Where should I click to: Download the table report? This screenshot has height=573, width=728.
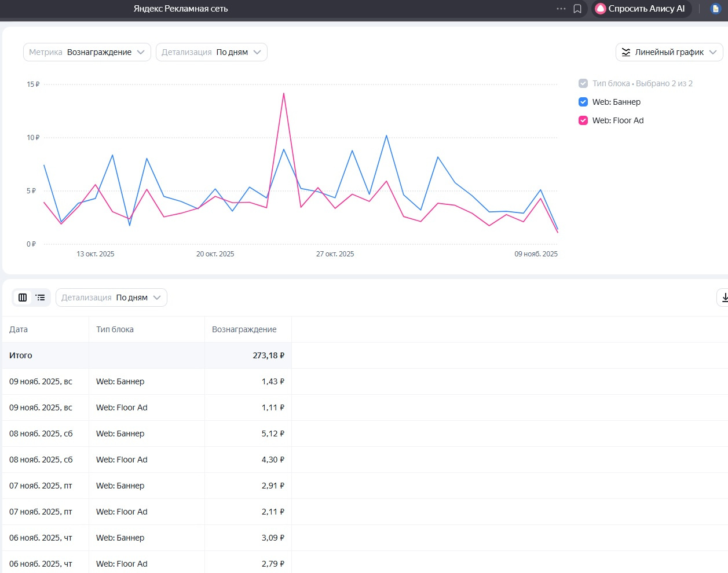[x=724, y=297]
